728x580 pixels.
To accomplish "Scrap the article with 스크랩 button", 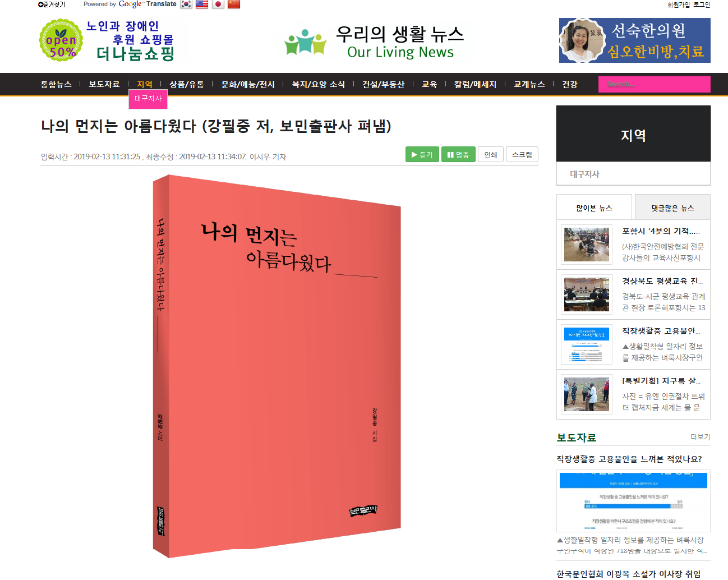I will click(x=522, y=154).
